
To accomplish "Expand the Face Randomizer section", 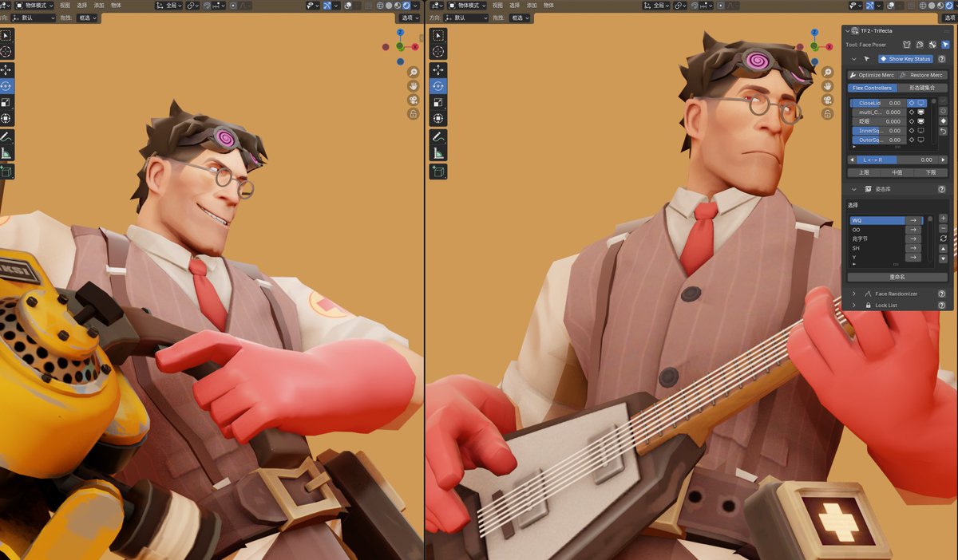I will [854, 294].
